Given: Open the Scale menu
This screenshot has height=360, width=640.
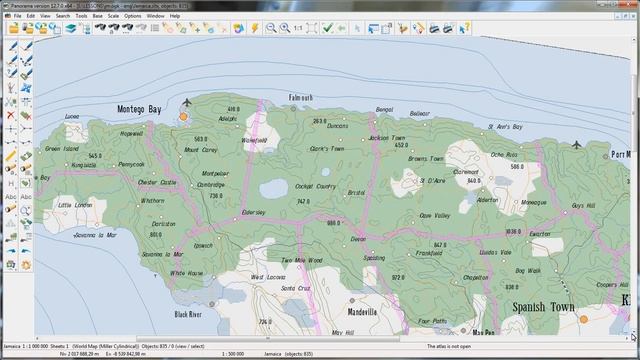Looking at the screenshot, I should point(113,16).
